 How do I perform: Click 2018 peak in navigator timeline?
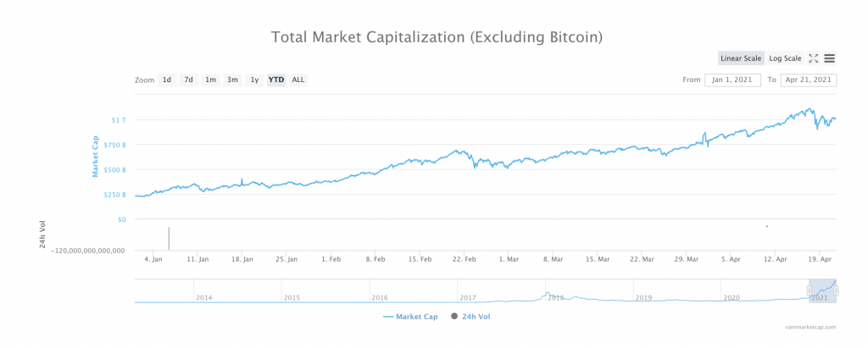tap(547, 294)
